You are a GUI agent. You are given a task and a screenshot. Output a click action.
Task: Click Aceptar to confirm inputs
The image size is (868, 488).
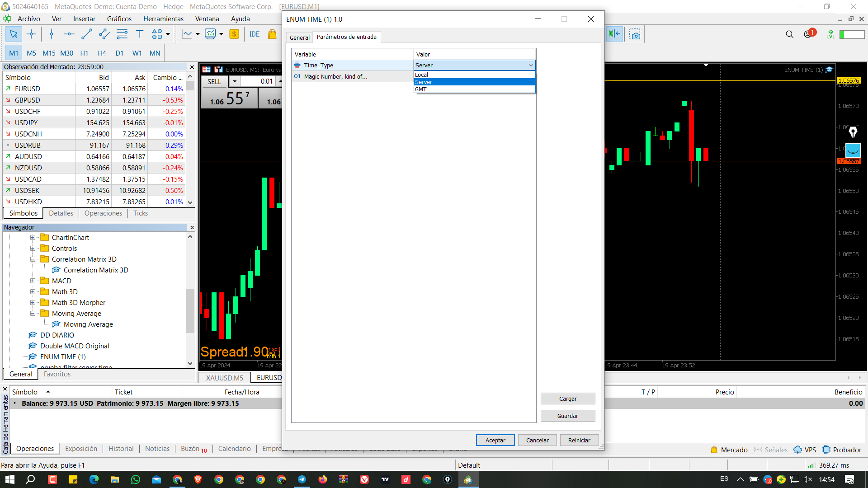pyautogui.click(x=495, y=440)
